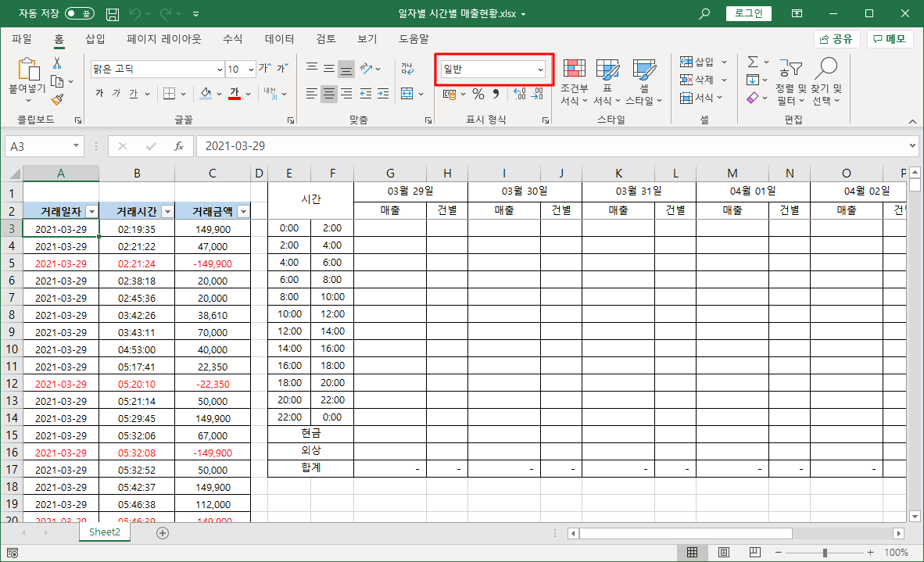Open 조건부 서식 conditional formatting
This screenshot has height=562, width=924.
pos(574,82)
